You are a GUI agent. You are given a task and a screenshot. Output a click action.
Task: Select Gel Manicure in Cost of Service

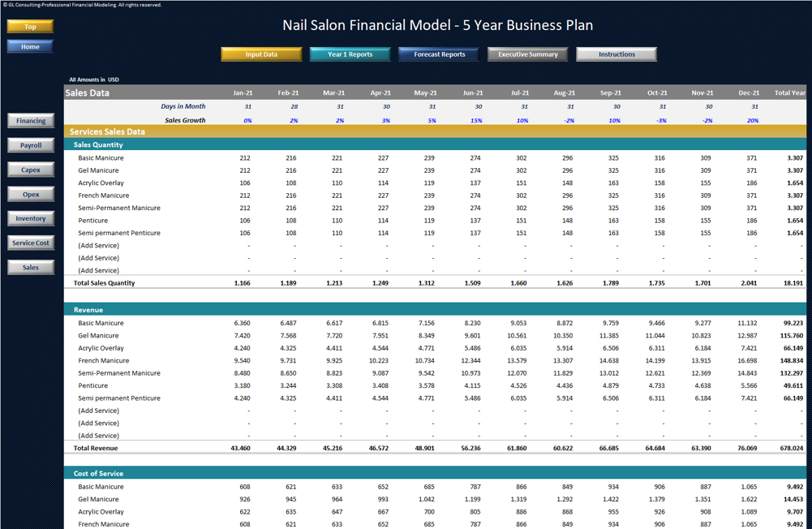(98, 499)
